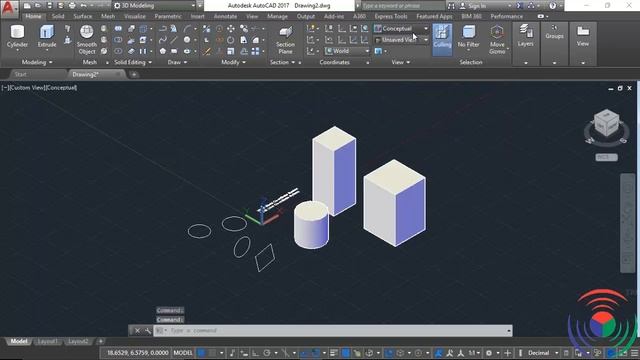Open the Visualize ribbon tab
This screenshot has height=360, width=640.
click(x=135, y=16)
